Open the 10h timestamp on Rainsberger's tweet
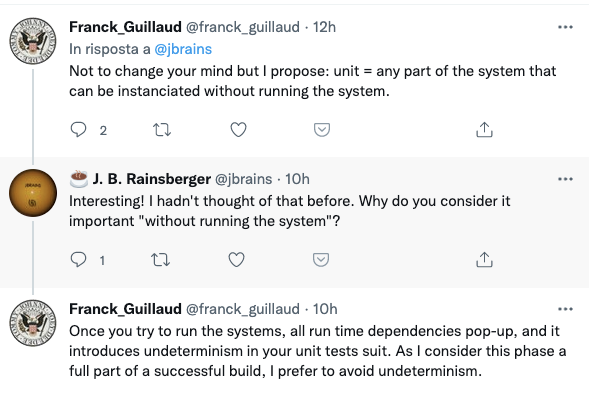 (x=297, y=179)
